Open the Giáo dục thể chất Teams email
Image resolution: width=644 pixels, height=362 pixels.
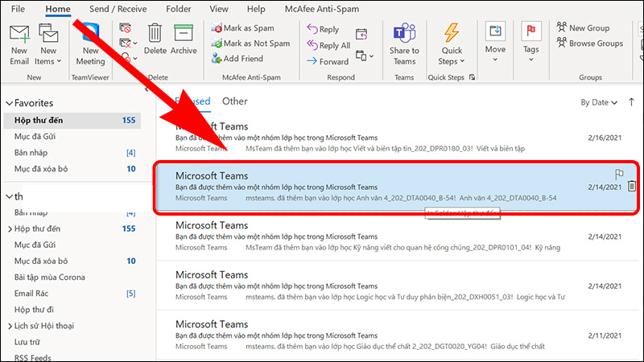tap(397, 335)
